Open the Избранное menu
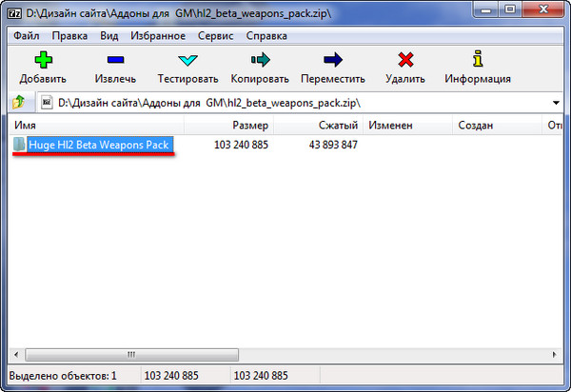The image size is (571, 392). [158, 35]
